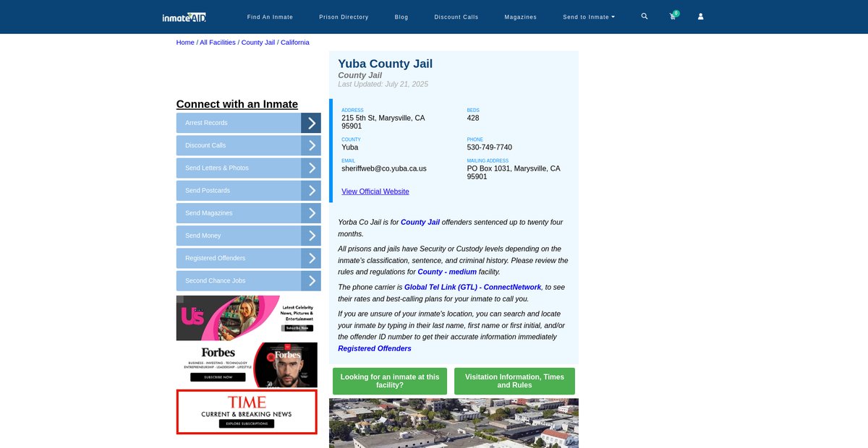868x448 pixels.
Task: Click address 215 5th St, Marysville
Action: (x=383, y=122)
